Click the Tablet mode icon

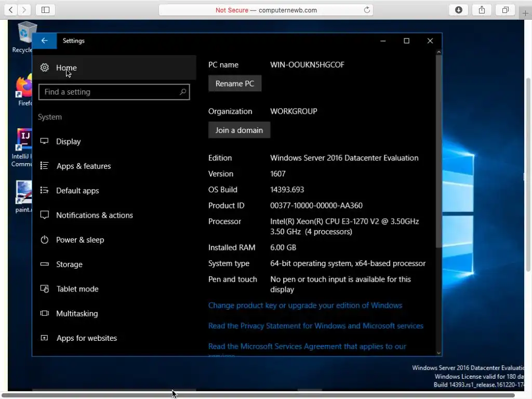45,289
